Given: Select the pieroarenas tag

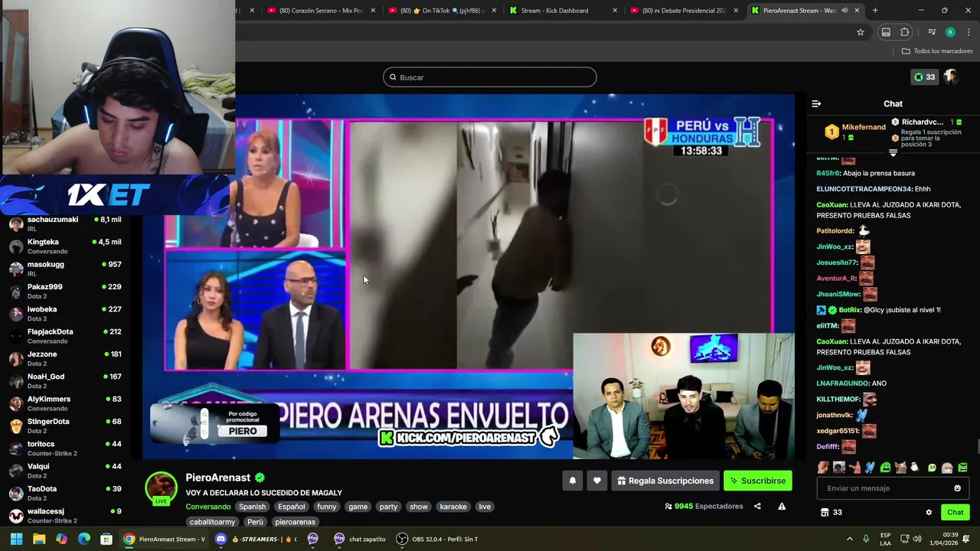Looking at the screenshot, I should click(x=295, y=522).
